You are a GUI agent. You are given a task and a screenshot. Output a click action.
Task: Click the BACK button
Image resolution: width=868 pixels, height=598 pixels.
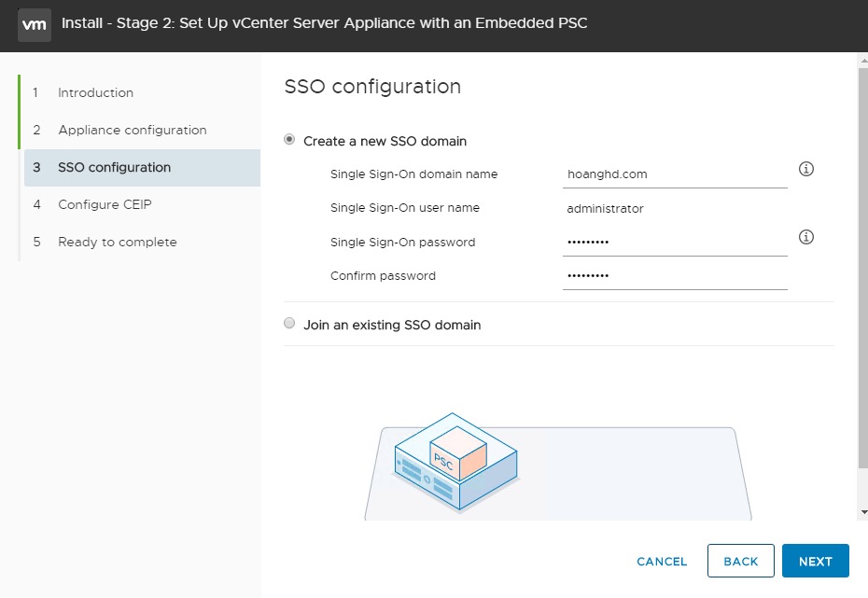click(741, 561)
